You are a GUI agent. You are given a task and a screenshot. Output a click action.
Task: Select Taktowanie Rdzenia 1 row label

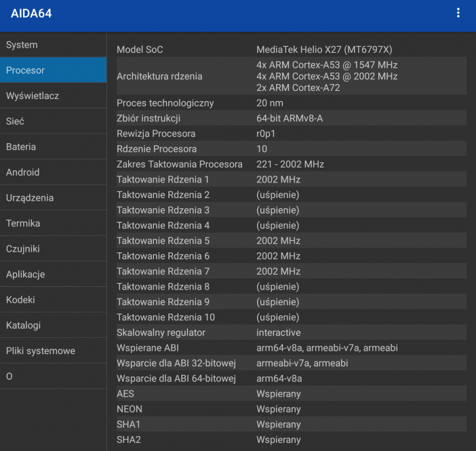(163, 180)
